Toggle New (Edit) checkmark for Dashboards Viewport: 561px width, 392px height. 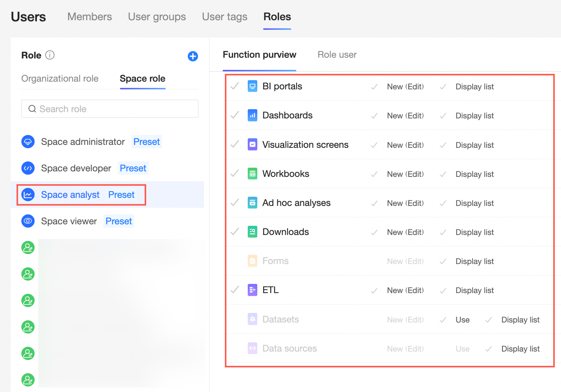374,116
